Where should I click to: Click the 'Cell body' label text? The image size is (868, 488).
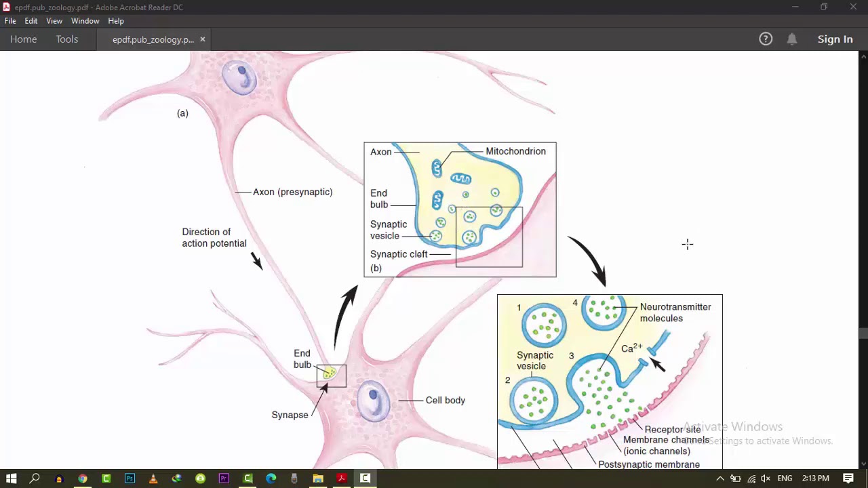point(446,400)
